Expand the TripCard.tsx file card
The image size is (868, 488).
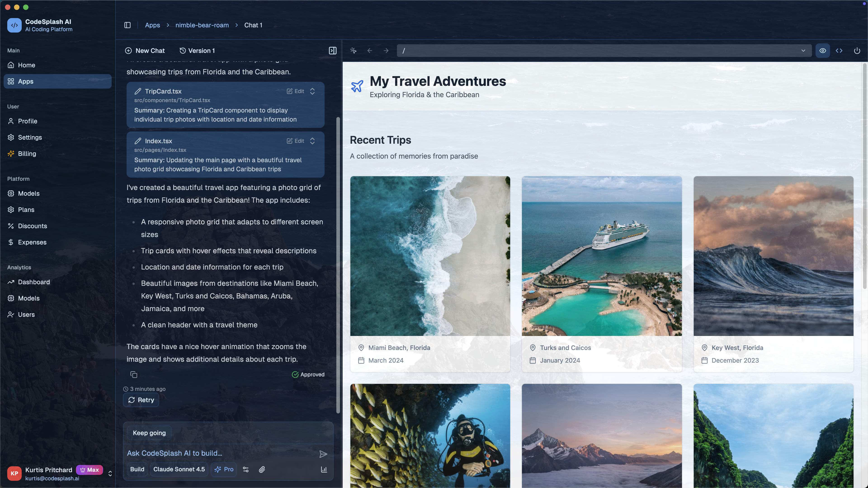pos(312,91)
